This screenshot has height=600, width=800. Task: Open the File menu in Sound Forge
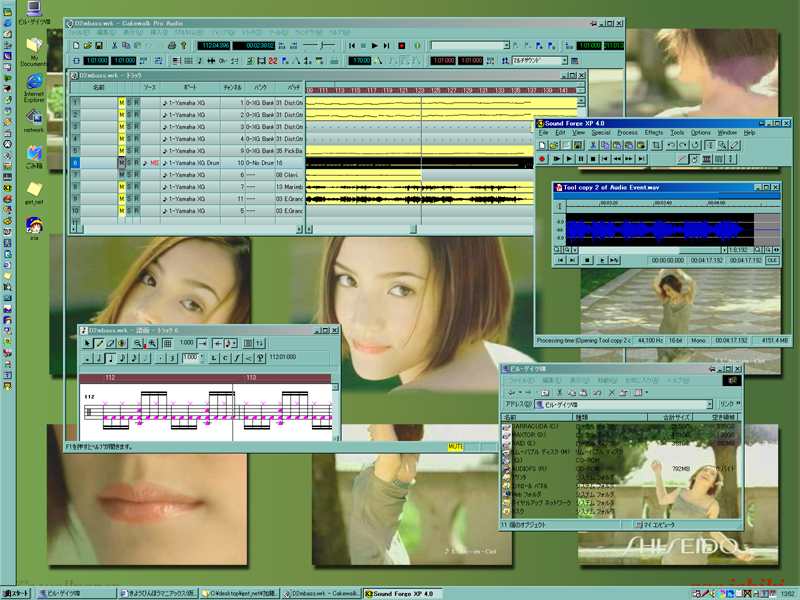coord(544,133)
